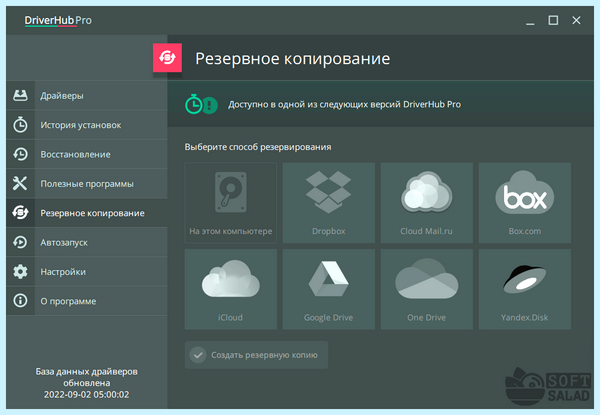Close the DriverHub Pro window
Screen dimensions: 600x415
click(x=576, y=20)
